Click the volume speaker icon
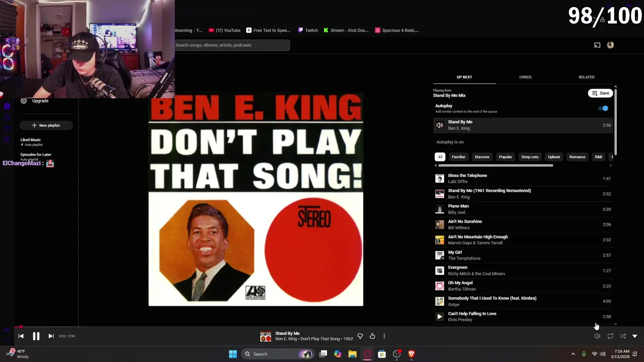Screen dimensions: 644x362 click(x=597, y=336)
